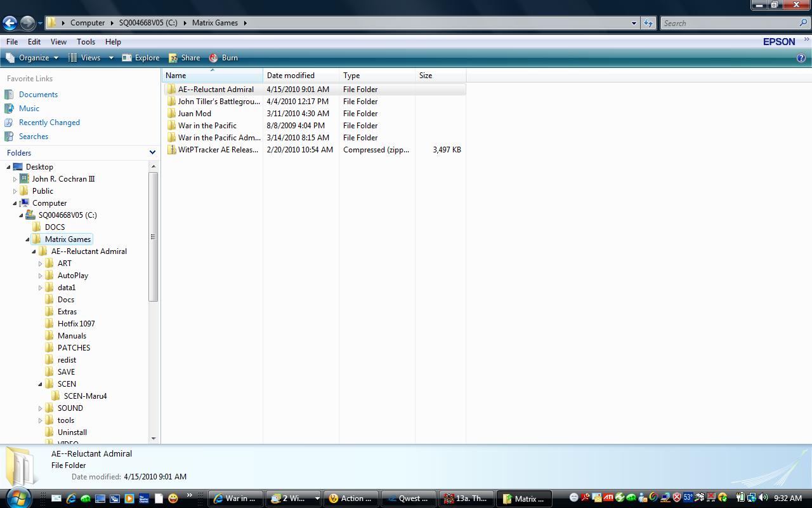Click the Searches favorite link icon

(x=9, y=137)
